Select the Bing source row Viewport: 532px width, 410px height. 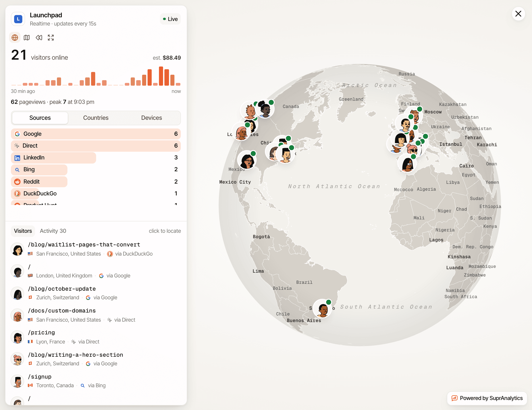click(96, 169)
